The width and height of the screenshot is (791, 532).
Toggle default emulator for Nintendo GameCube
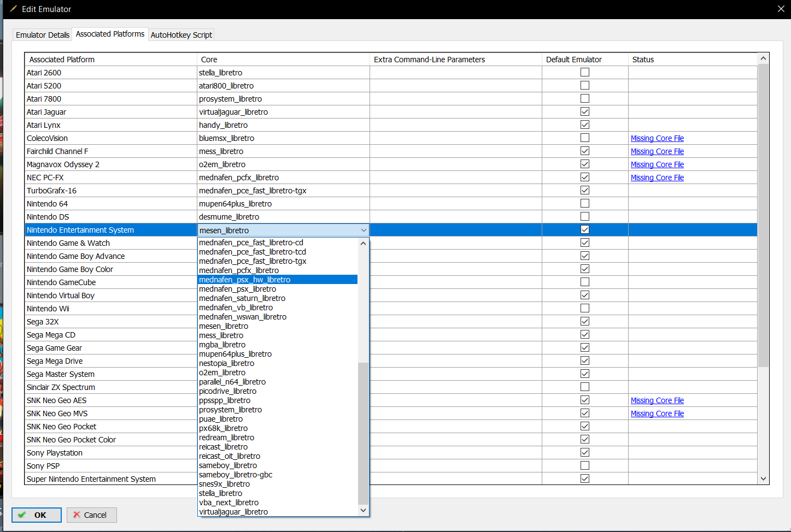585,282
